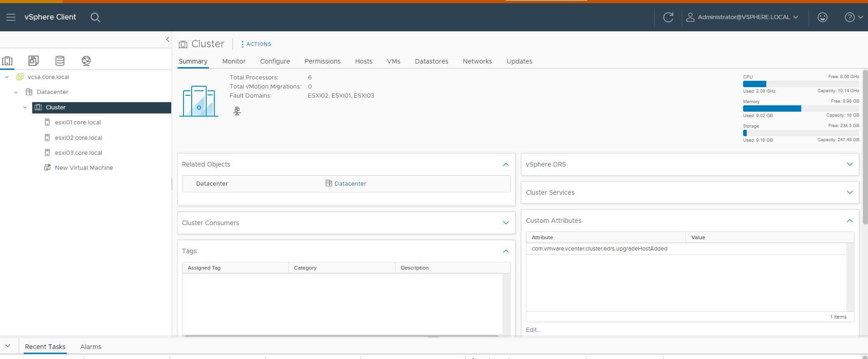Click the host icon for esxi01.core.local

(47, 122)
